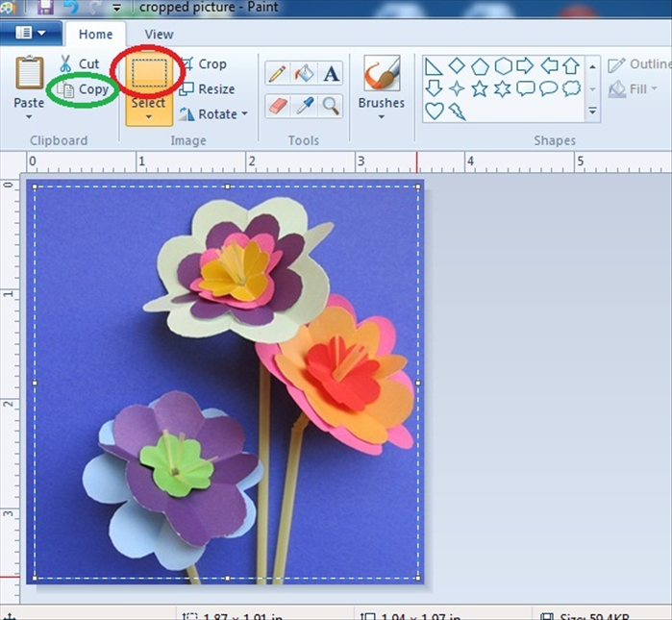Open the Paste dropdown arrow
This screenshot has width=672, height=620.
(x=29, y=116)
